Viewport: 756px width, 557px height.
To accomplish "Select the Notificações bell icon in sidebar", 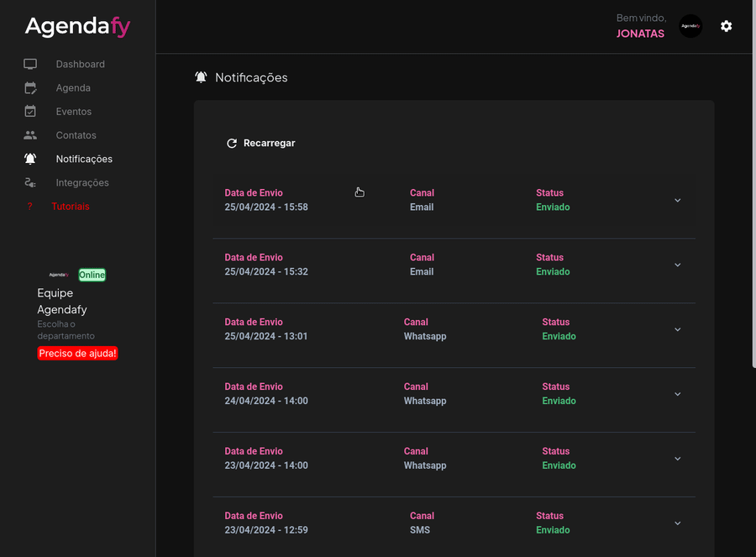I will (30, 158).
